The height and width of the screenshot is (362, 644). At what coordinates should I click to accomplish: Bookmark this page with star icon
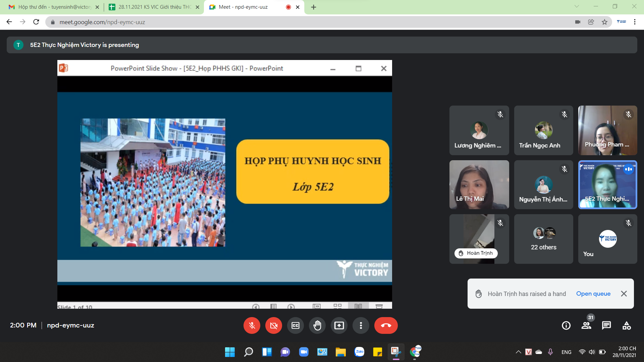(x=604, y=22)
